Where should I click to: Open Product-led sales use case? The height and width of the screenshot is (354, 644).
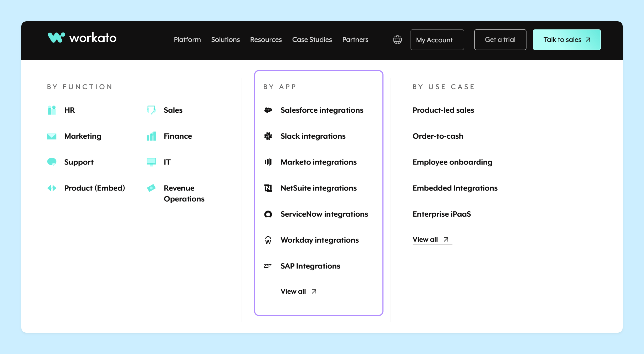click(443, 110)
